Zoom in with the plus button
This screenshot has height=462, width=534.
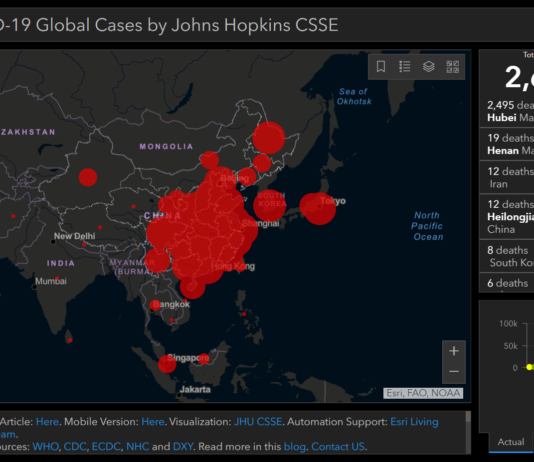click(x=454, y=351)
